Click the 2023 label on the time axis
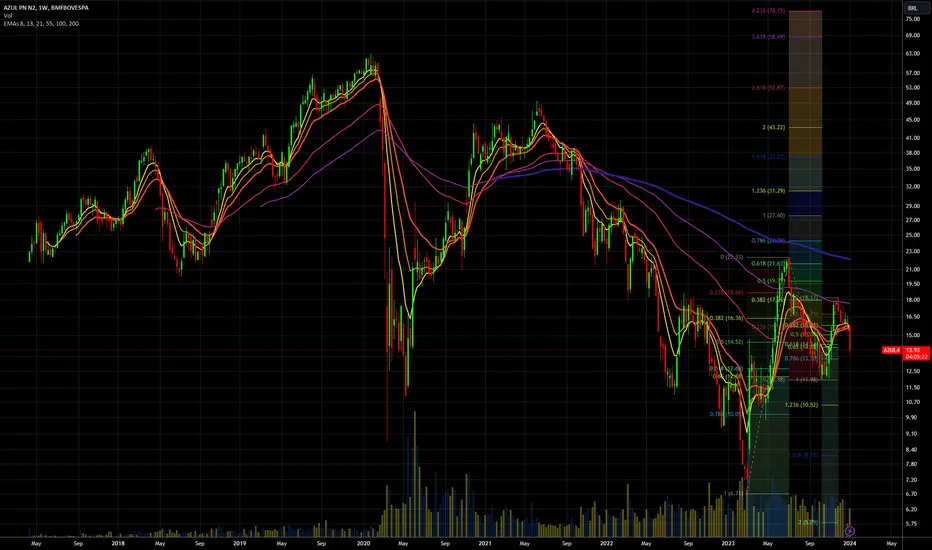The height and width of the screenshot is (550, 932). (x=728, y=543)
